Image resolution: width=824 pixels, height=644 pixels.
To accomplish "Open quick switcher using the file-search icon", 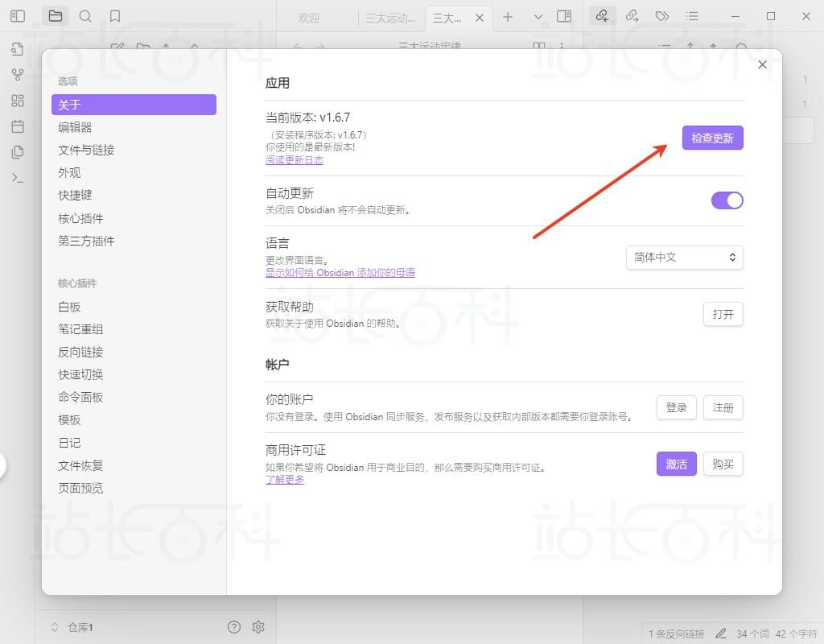I will [17, 49].
